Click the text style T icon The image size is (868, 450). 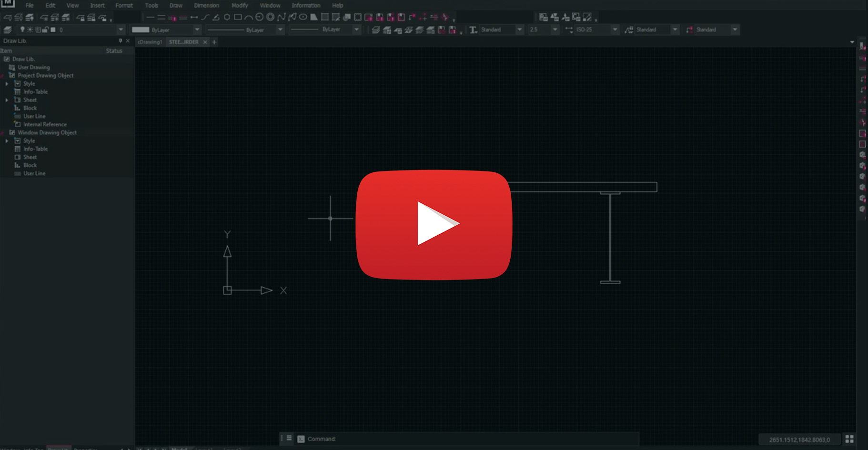pos(473,30)
